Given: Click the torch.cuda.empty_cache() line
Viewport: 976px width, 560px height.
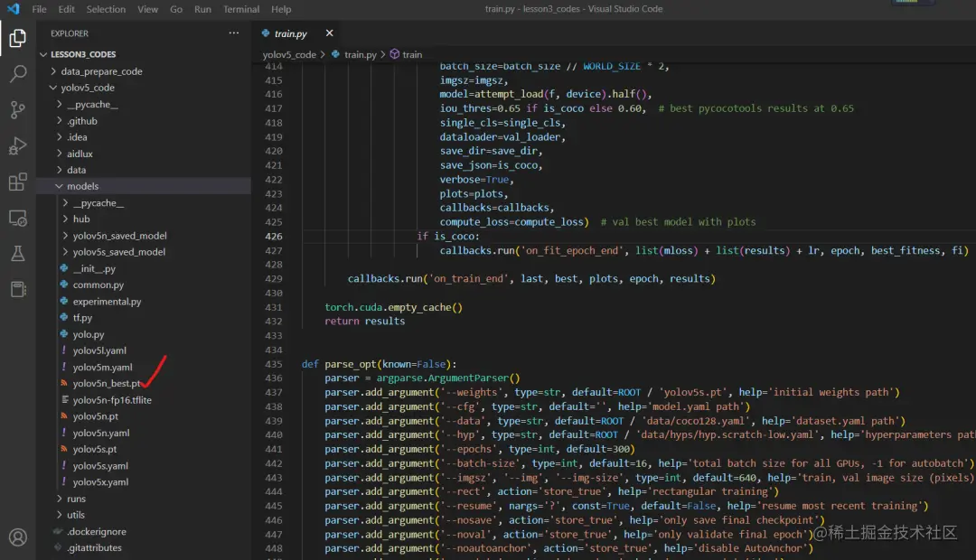Looking at the screenshot, I should 393,307.
